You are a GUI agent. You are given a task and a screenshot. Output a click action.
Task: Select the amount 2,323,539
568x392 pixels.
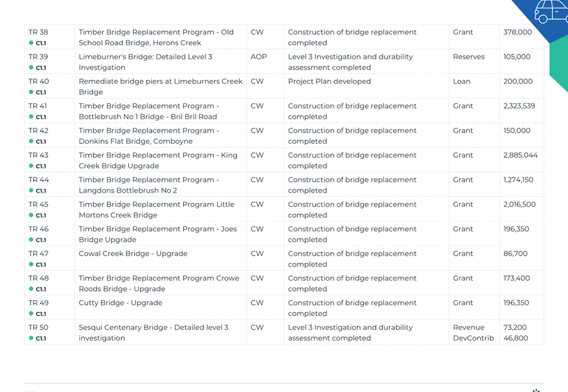pos(519,106)
